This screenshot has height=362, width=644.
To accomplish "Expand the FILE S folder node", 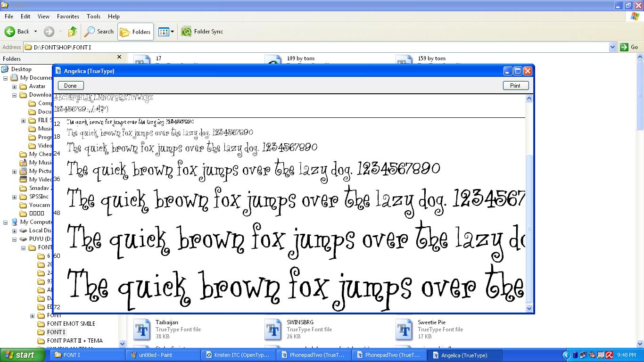I will click(x=23, y=120).
